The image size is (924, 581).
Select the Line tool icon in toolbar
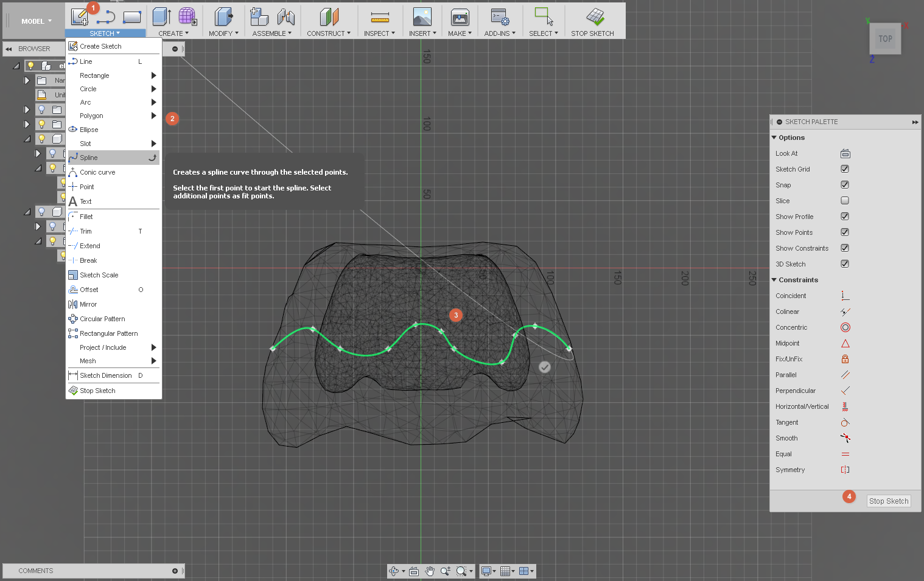[x=106, y=17]
